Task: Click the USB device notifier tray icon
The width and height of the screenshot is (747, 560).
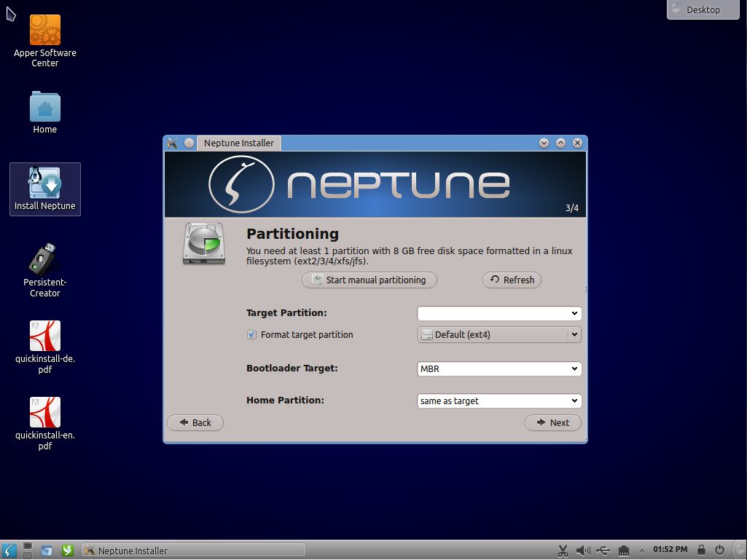Action: pos(603,551)
